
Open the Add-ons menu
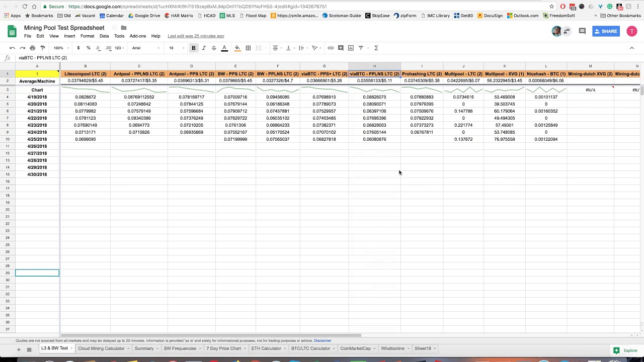(138, 36)
